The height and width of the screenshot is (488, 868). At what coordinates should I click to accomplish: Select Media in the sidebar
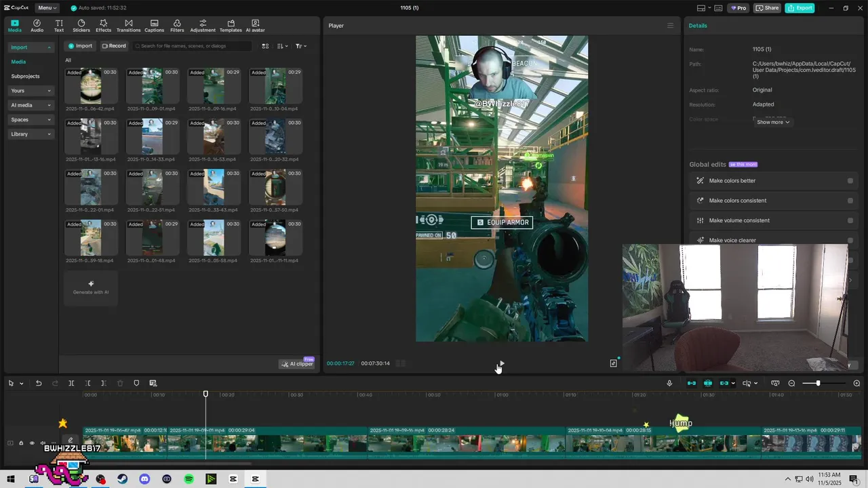(18, 62)
